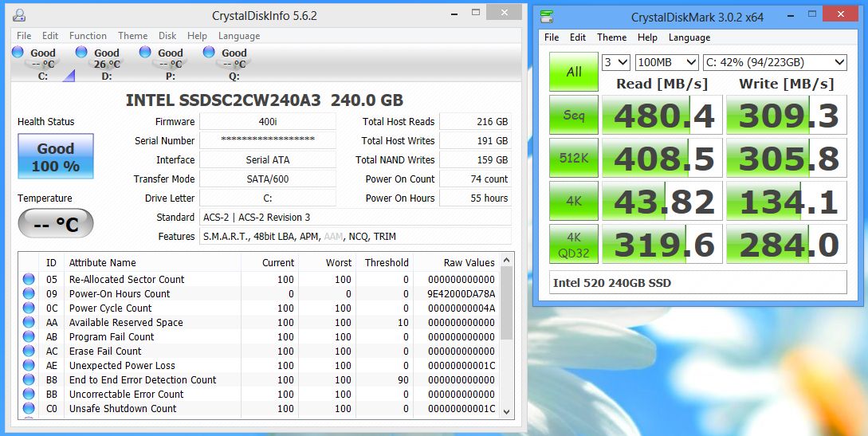The width and height of the screenshot is (868, 436).
Task: Click the masked Serial Number field
Action: [268, 140]
